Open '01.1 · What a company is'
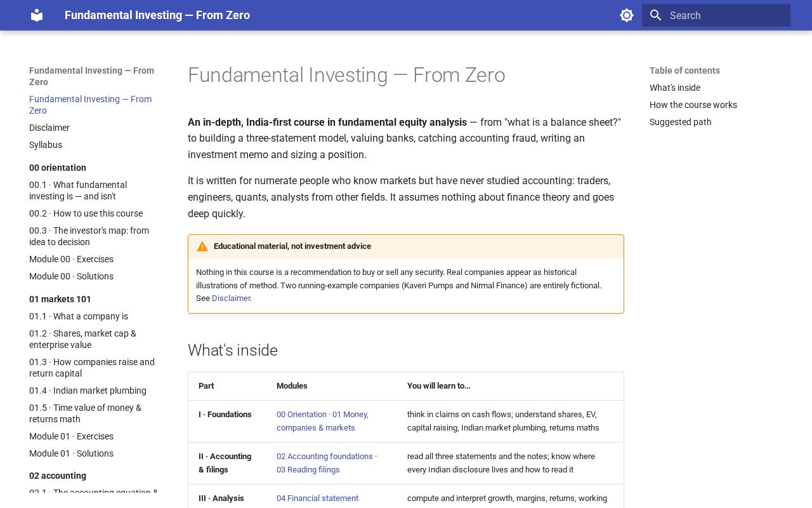 click(x=79, y=316)
